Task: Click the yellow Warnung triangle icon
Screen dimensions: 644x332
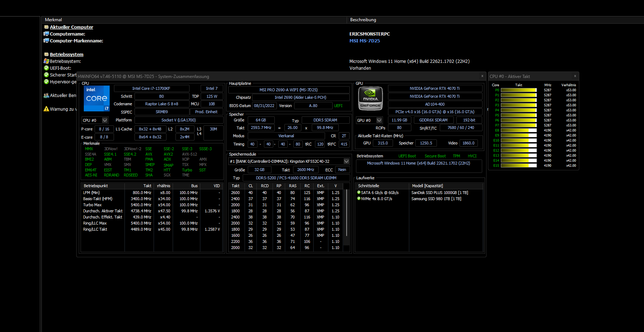Action: point(46,109)
